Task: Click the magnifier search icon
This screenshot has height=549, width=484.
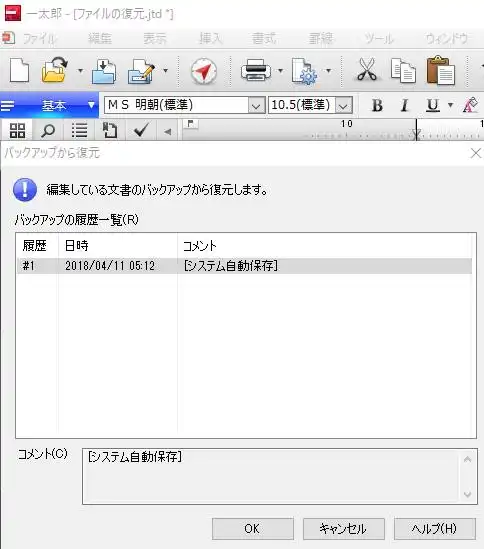Action: (x=48, y=131)
